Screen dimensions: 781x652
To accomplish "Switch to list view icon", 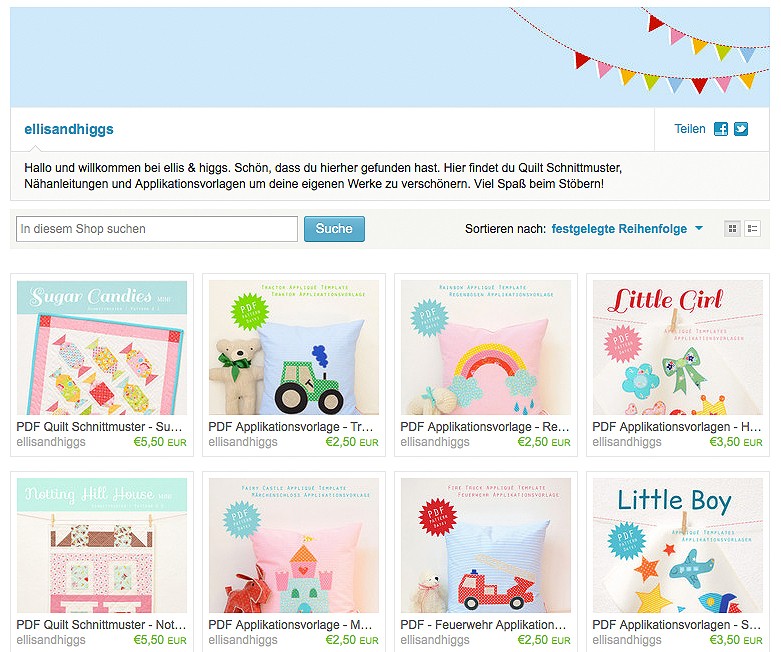I will pos(752,229).
